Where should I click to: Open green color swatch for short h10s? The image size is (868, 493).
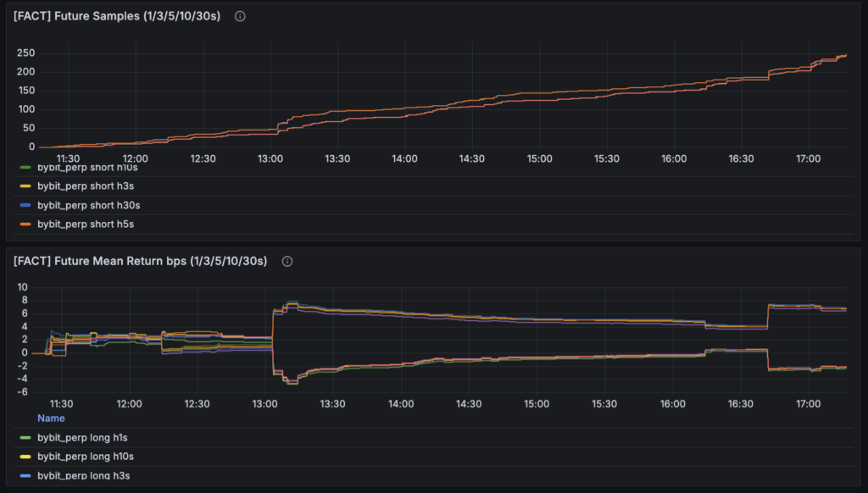tap(25, 168)
